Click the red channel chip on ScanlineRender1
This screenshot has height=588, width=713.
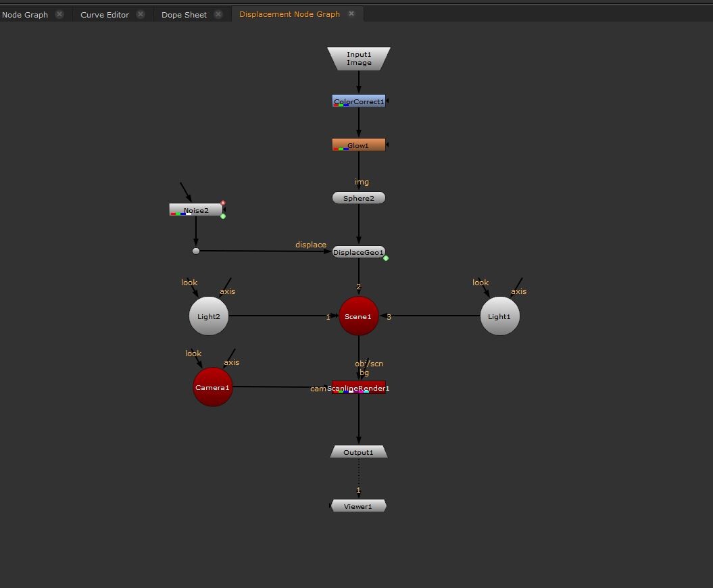point(336,392)
